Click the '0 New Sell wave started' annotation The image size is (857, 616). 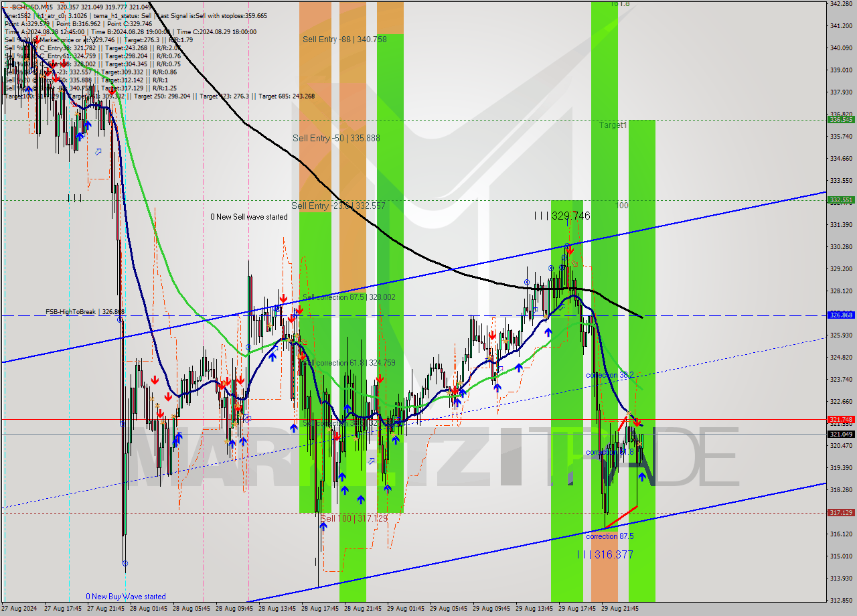pyautogui.click(x=248, y=217)
